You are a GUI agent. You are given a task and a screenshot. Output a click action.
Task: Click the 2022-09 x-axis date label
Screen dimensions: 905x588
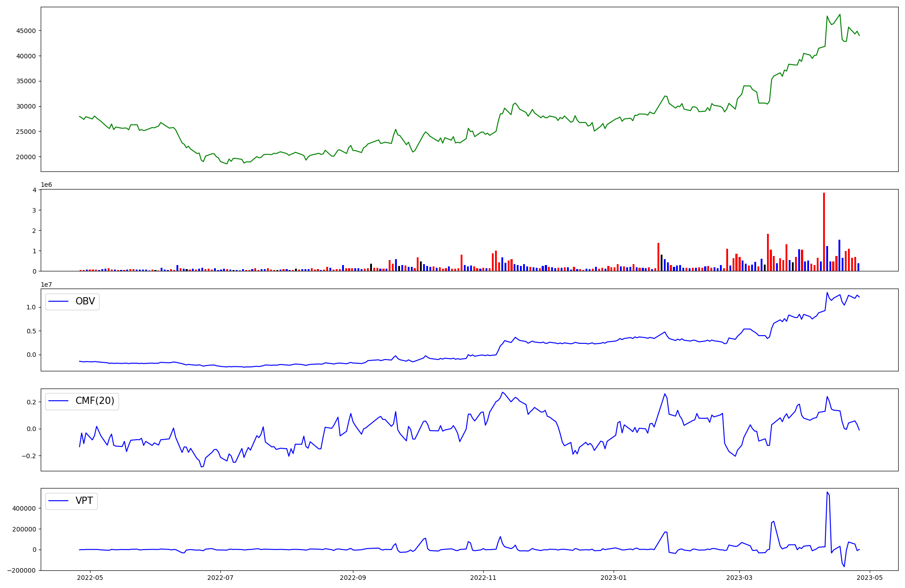point(353,578)
